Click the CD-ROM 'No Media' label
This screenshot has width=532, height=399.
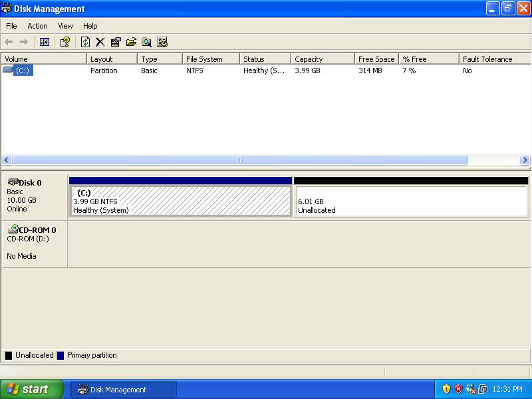21,256
